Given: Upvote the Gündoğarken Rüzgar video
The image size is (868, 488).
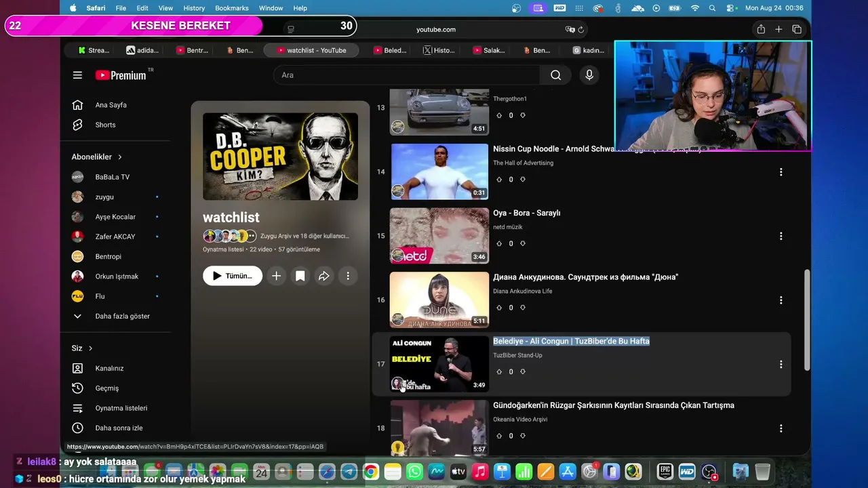Looking at the screenshot, I should tap(499, 436).
